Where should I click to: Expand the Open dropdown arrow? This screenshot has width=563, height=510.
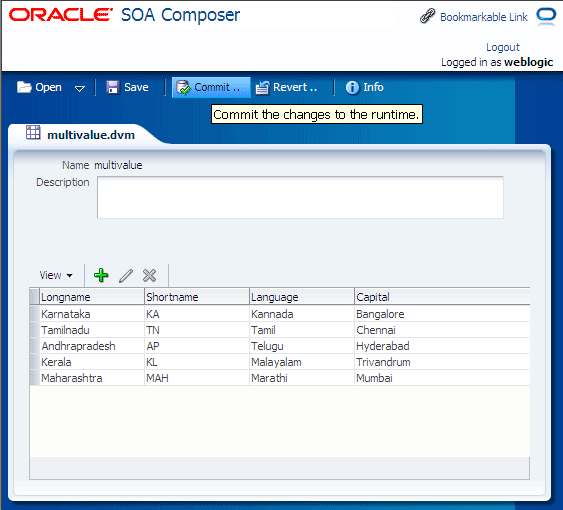pos(80,88)
